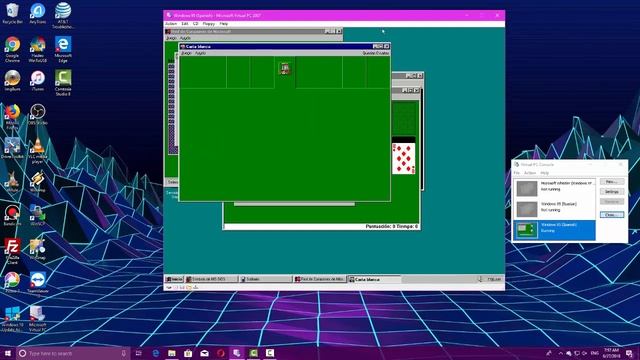The height and width of the screenshot is (360, 640).
Task: Open Driver Toolkit desktop icon
Action: pyautogui.click(x=12, y=148)
